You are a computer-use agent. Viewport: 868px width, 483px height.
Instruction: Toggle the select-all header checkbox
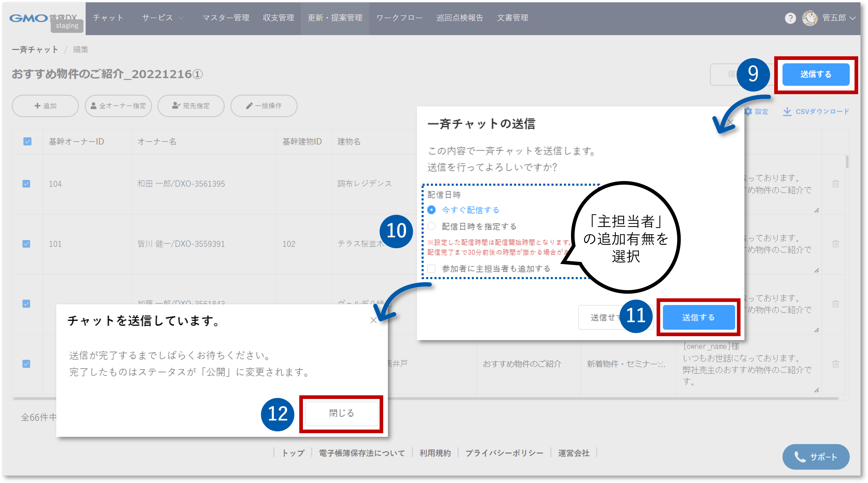pyautogui.click(x=27, y=141)
